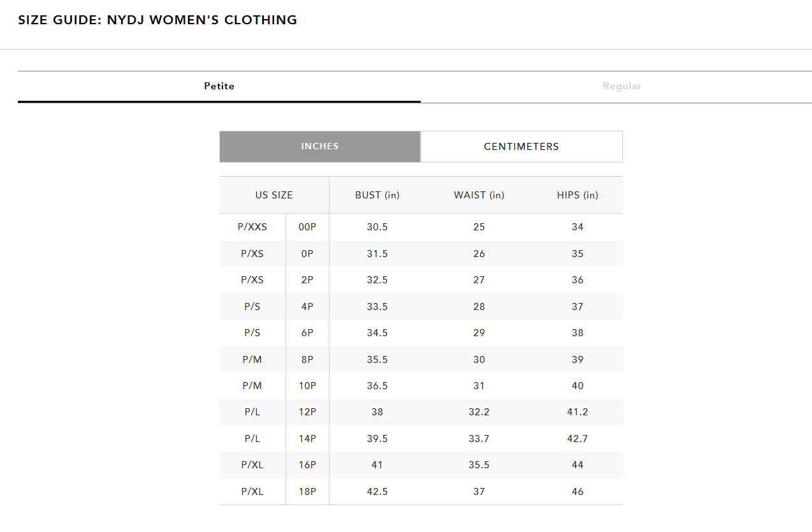812x532 pixels.
Task: Select the INCHES unit toggle
Action: coord(319,147)
